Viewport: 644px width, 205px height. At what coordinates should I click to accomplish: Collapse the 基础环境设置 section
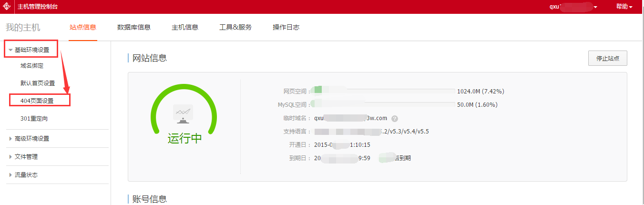[x=31, y=50]
